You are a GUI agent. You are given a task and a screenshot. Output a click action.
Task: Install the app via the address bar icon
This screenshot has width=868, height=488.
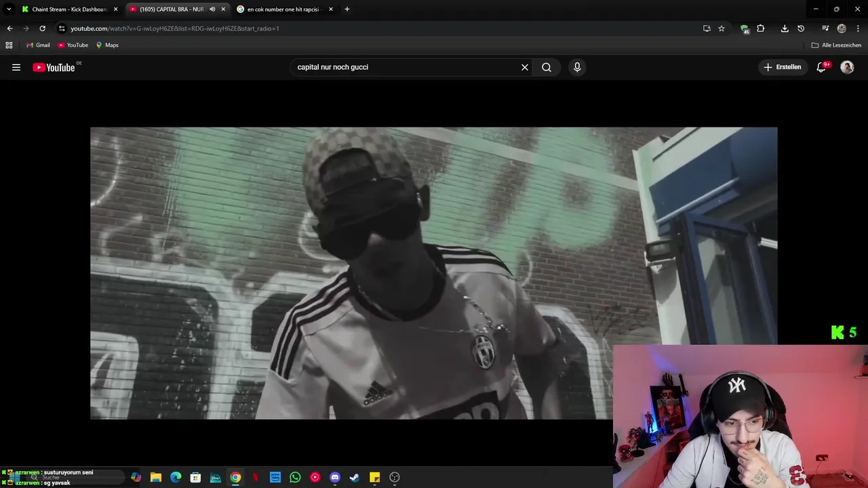click(707, 28)
